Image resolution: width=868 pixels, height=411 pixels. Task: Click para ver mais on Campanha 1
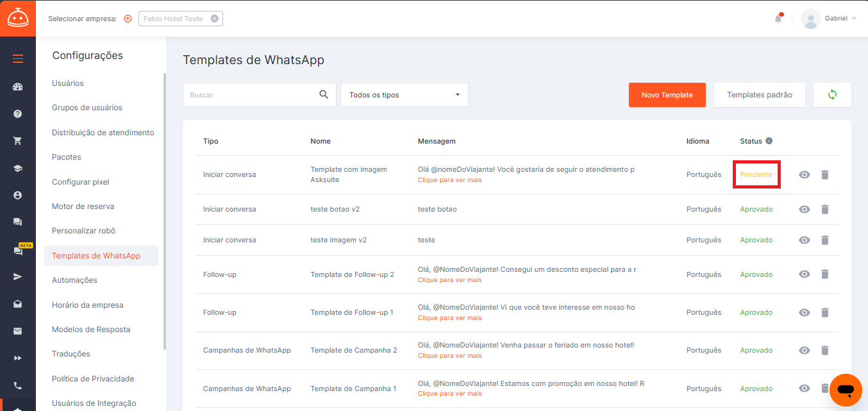(449, 394)
